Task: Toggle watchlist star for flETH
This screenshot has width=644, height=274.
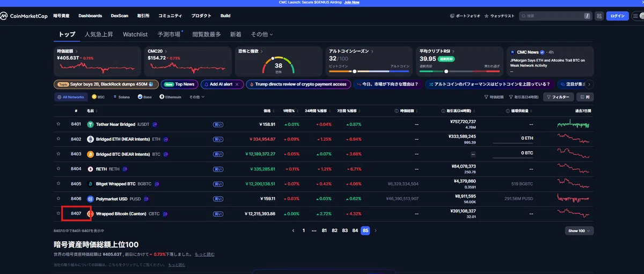Action: pyautogui.click(x=58, y=169)
